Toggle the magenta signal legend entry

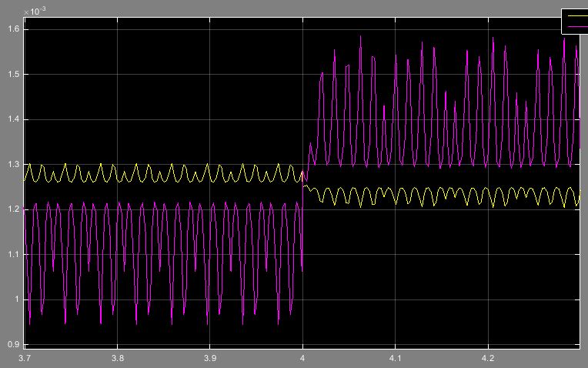574,27
